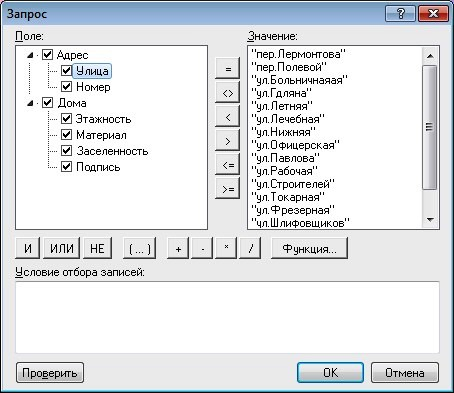Viewport: 454px width, 393px height.
Task: Insert the not-equal <> operator
Action: tap(228, 93)
